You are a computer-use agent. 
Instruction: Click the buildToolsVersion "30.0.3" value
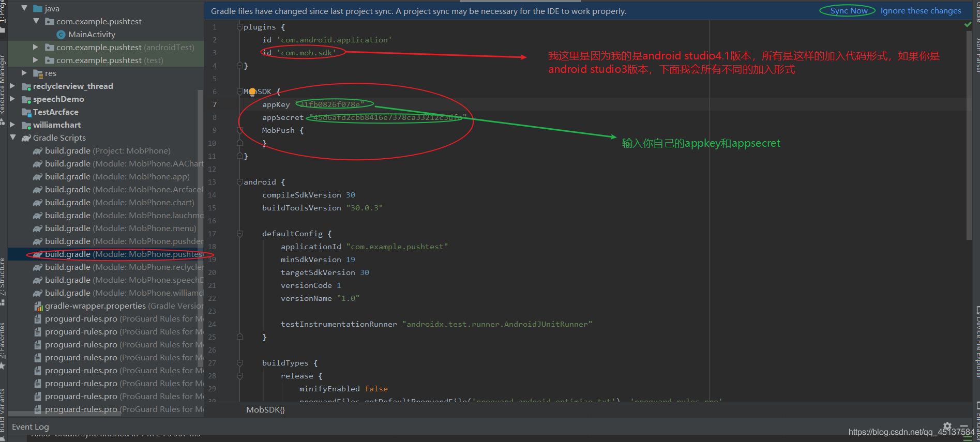[364, 208]
